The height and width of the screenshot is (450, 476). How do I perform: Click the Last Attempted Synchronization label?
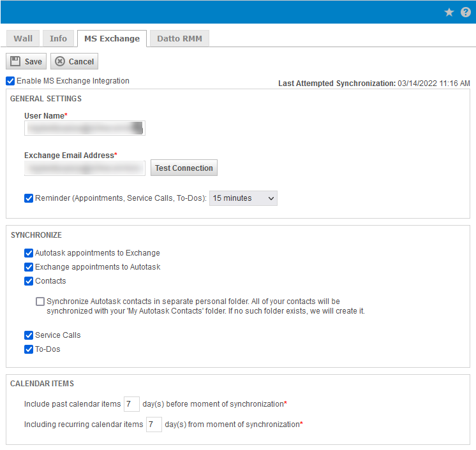(337, 83)
